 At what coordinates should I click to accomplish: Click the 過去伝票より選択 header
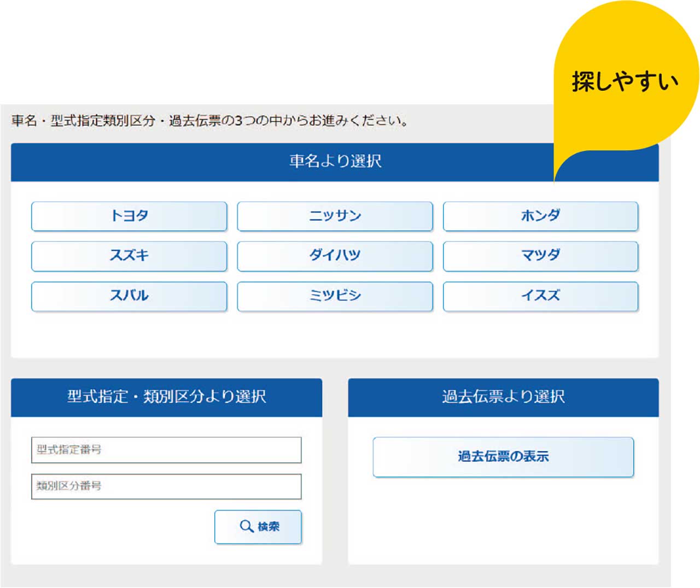(x=503, y=397)
